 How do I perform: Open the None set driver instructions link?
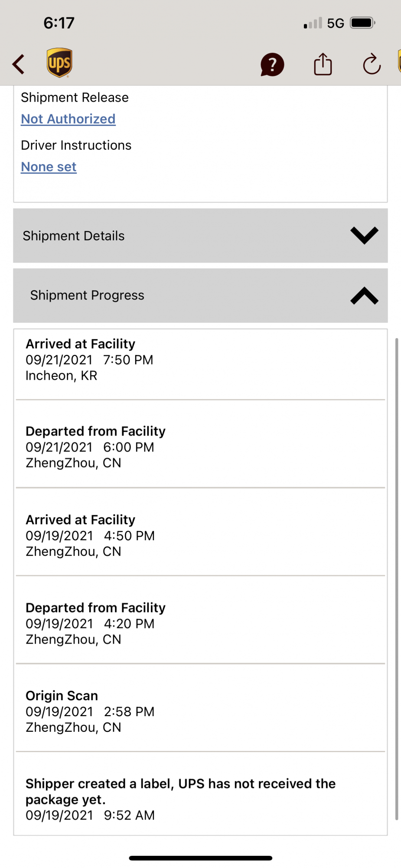(x=49, y=167)
